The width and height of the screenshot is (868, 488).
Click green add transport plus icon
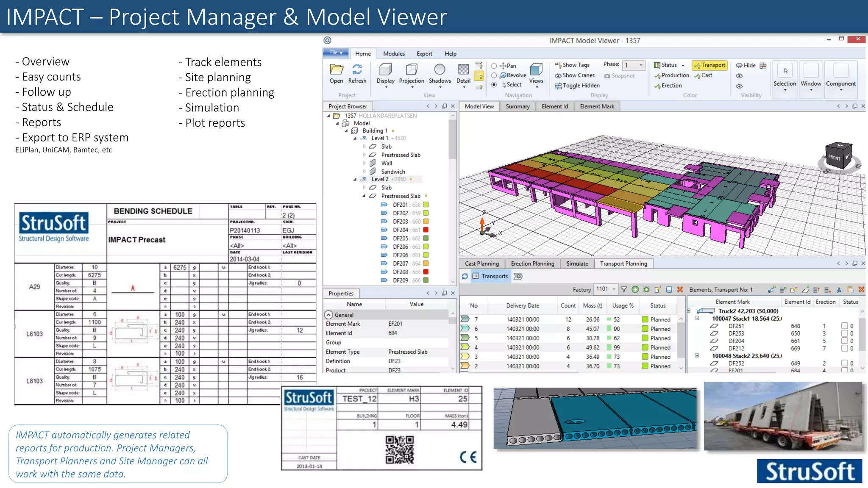tap(635, 289)
